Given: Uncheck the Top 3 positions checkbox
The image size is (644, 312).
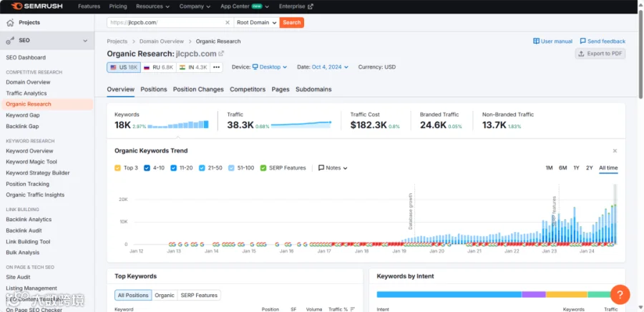Looking at the screenshot, I should pyautogui.click(x=117, y=168).
